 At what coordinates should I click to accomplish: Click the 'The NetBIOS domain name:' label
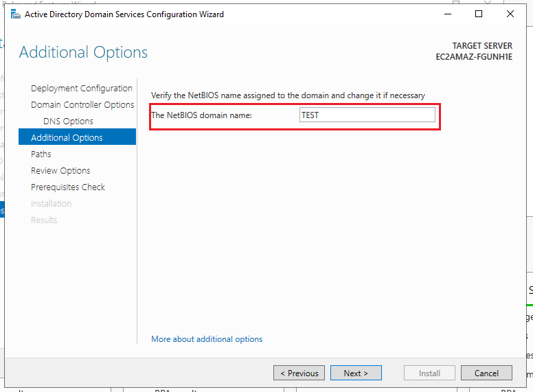tap(201, 115)
